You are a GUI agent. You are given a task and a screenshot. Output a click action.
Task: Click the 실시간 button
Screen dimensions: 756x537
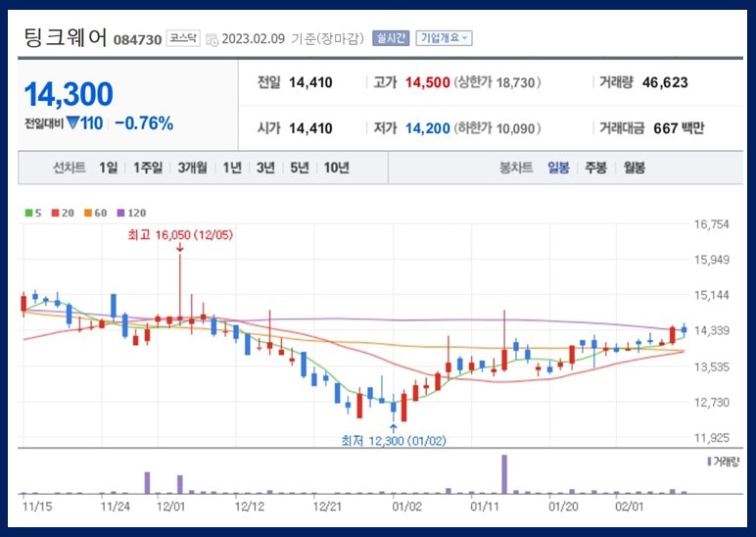391,38
